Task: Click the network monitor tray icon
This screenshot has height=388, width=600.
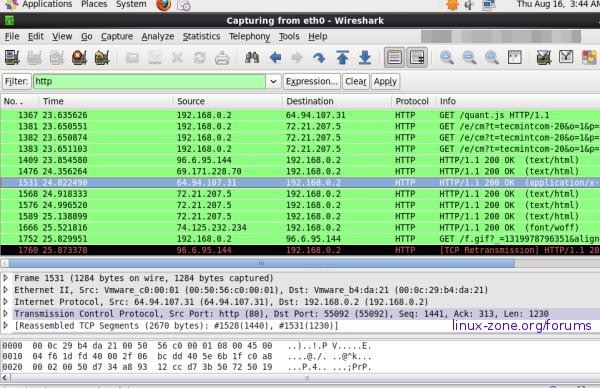Action: pyautogui.click(x=488, y=5)
